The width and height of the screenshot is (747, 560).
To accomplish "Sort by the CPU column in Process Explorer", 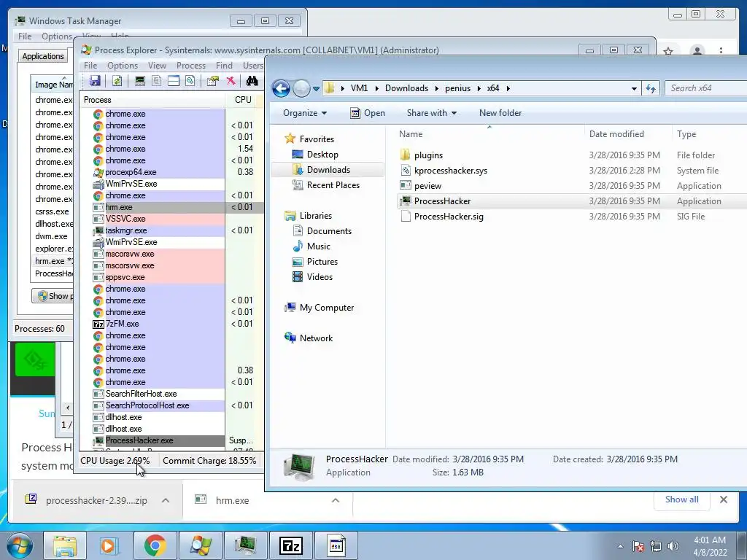I will [242, 100].
